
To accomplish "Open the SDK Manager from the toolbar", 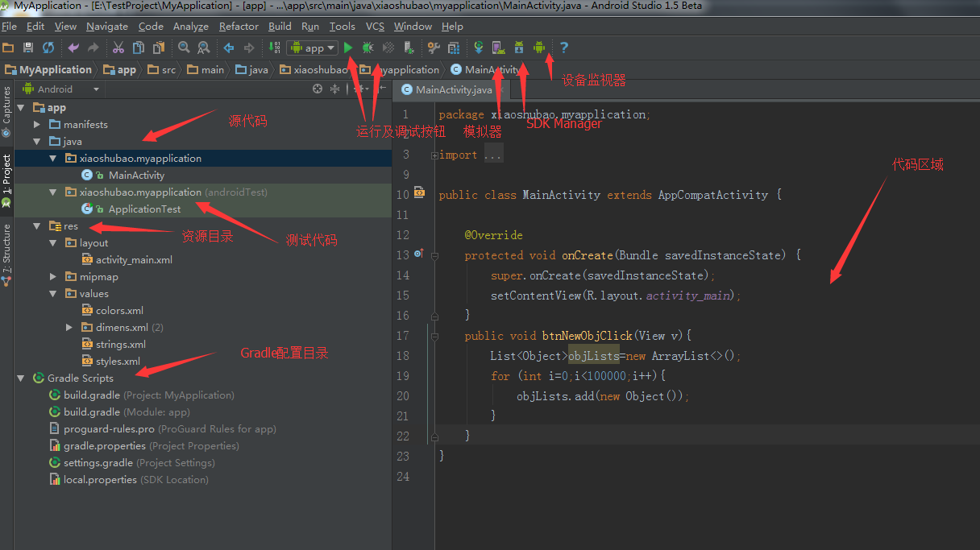I will coord(519,48).
